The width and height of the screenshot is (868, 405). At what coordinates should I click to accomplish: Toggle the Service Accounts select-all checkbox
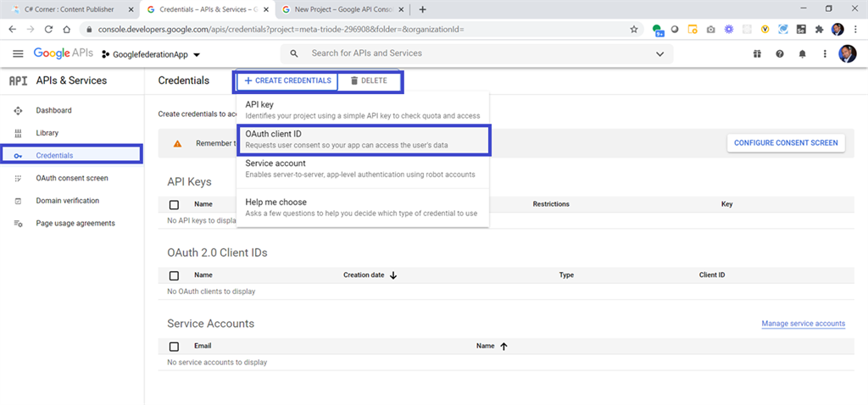(x=174, y=347)
